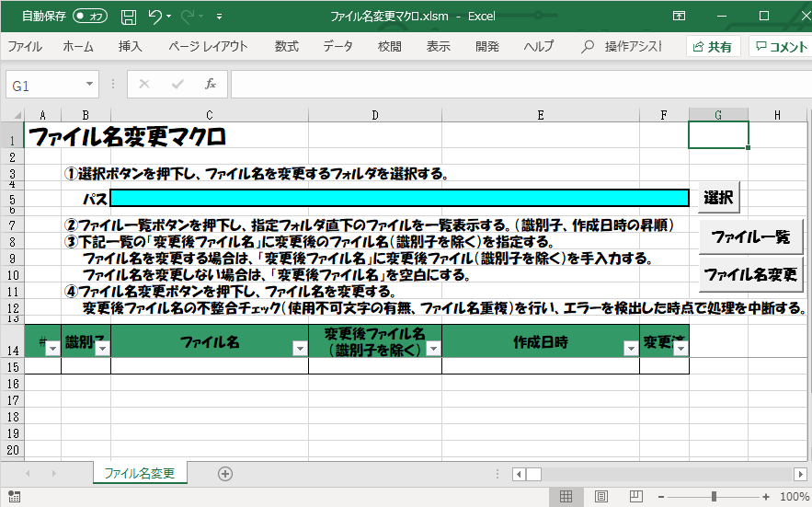Click the ファイル一覧 button
This screenshot has height=507, width=812.
[750, 236]
